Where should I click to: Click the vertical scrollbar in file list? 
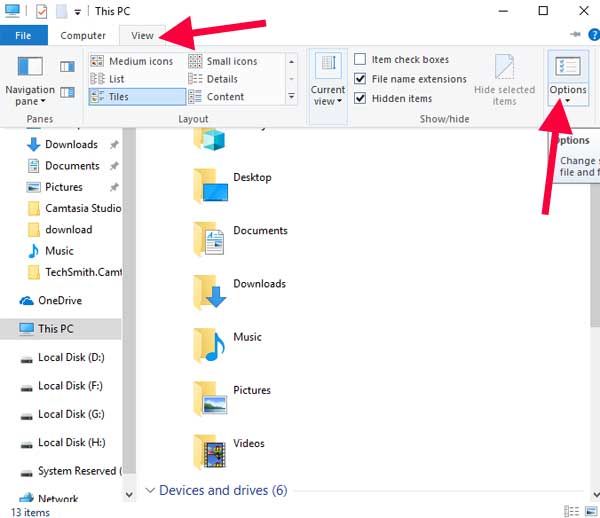(594, 300)
